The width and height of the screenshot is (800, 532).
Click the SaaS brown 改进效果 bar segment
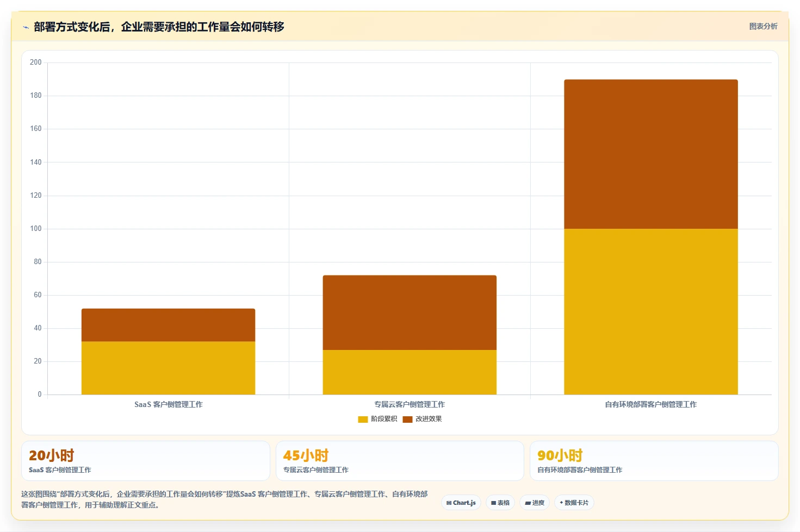coord(168,325)
